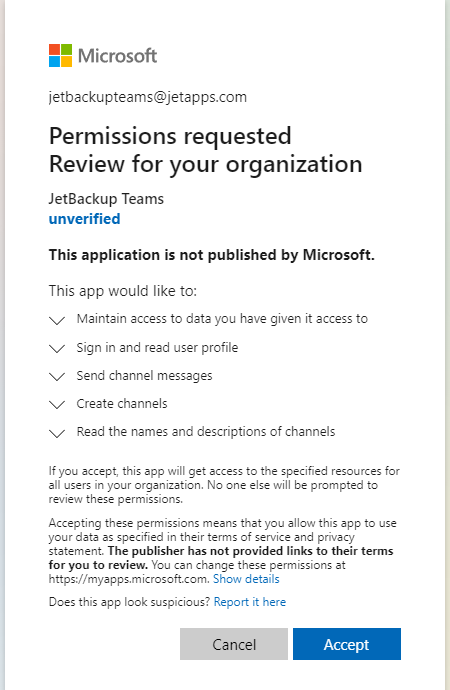Click the myapps.microsoft.com URL text

click(128, 579)
